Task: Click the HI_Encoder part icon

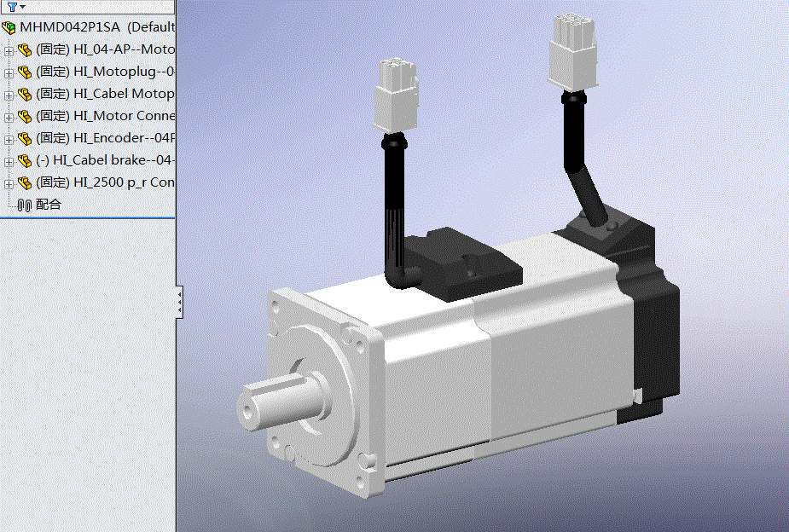Action: coord(25,138)
